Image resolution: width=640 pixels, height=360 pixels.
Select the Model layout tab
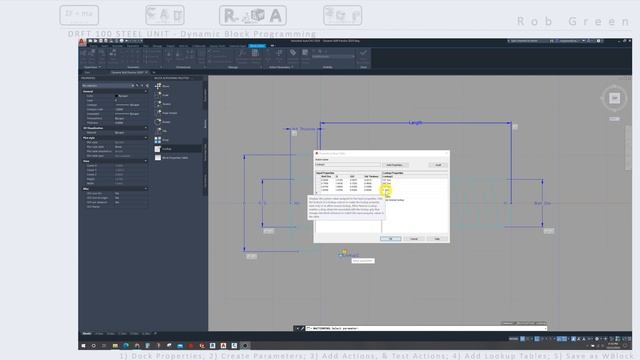[87, 334]
